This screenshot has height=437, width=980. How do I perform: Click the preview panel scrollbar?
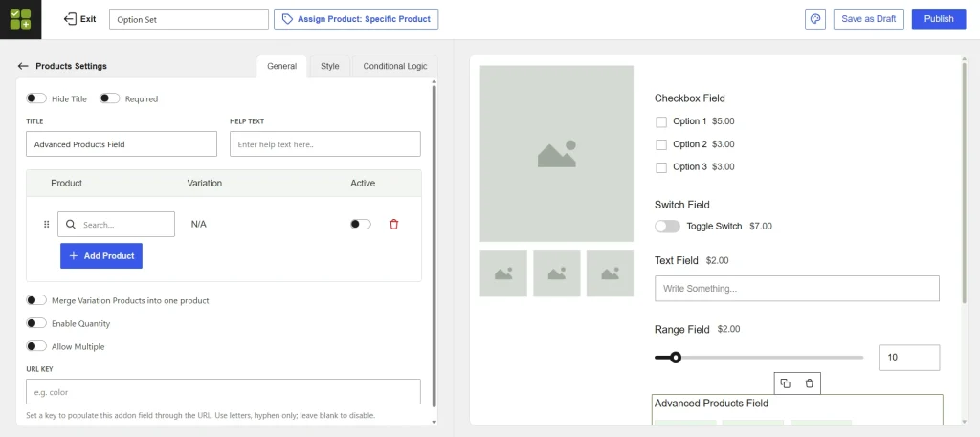point(967,185)
